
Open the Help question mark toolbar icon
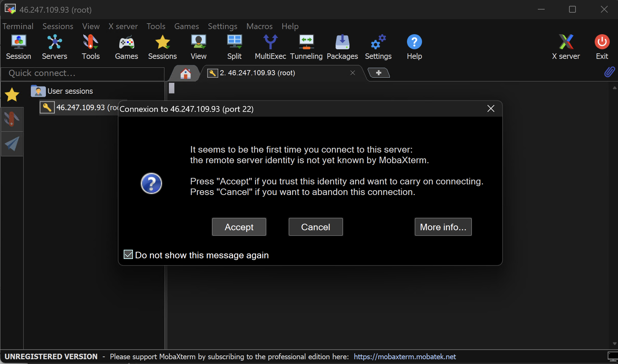click(414, 47)
